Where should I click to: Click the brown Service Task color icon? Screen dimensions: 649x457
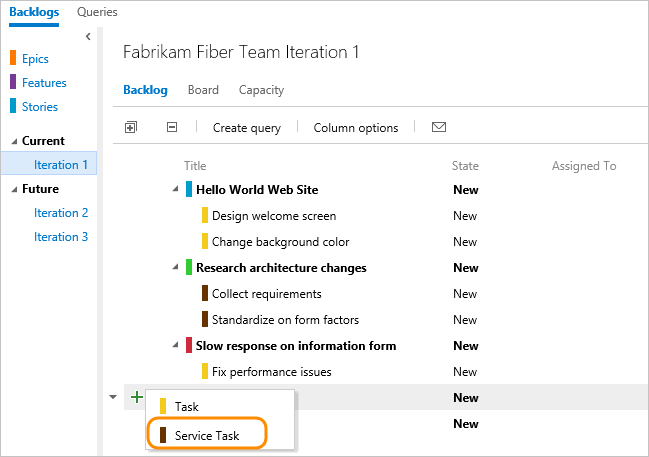[163, 435]
